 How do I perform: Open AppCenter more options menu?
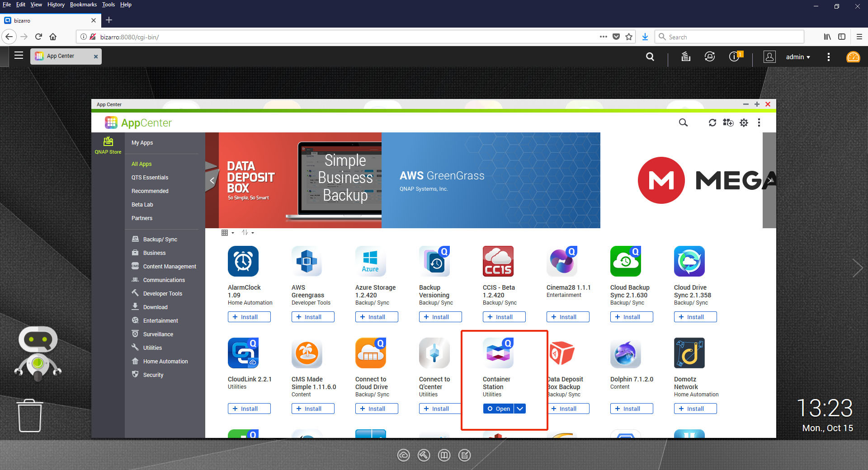pyautogui.click(x=759, y=122)
